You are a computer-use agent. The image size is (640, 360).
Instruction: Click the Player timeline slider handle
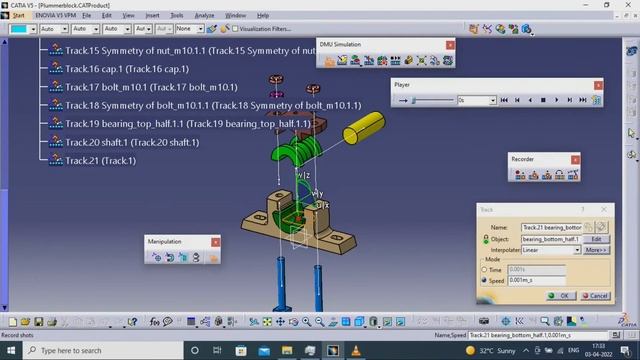[x=413, y=100]
